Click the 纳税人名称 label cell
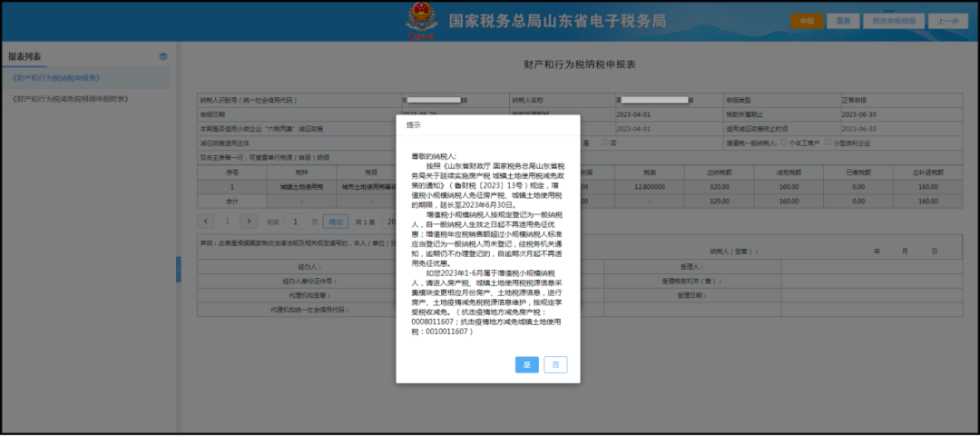Screen dimensions: 980x436 tap(561, 100)
